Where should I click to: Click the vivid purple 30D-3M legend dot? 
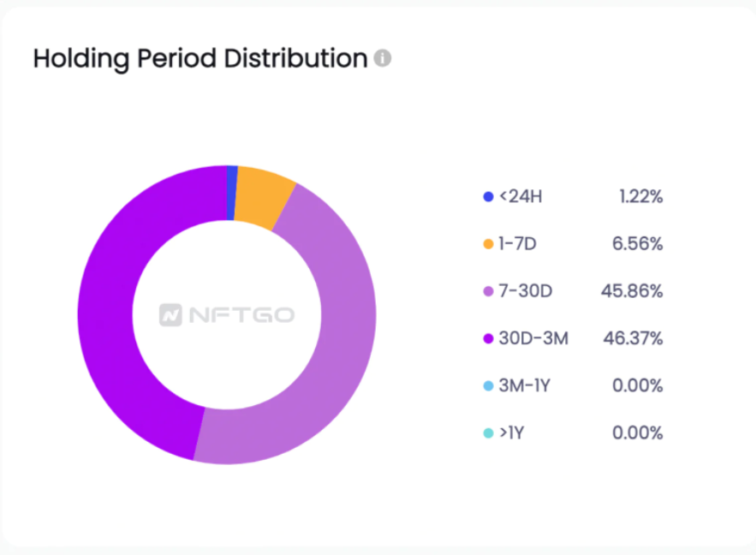click(488, 338)
